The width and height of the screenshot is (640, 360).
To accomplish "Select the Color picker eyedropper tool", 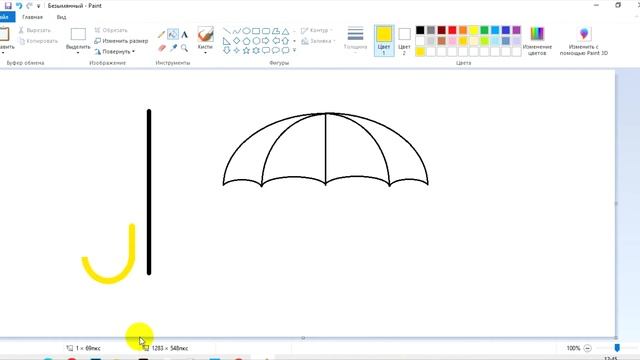I will click(173, 48).
